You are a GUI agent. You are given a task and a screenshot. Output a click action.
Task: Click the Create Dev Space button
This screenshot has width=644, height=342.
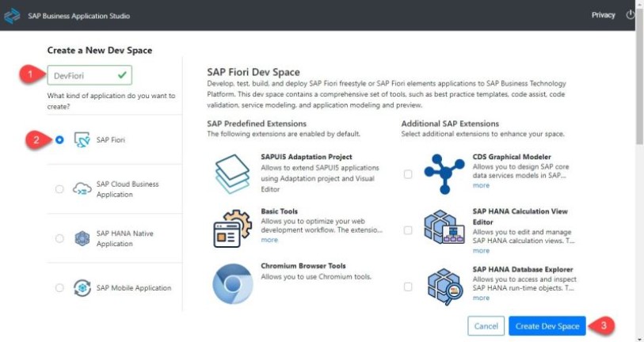tap(547, 326)
